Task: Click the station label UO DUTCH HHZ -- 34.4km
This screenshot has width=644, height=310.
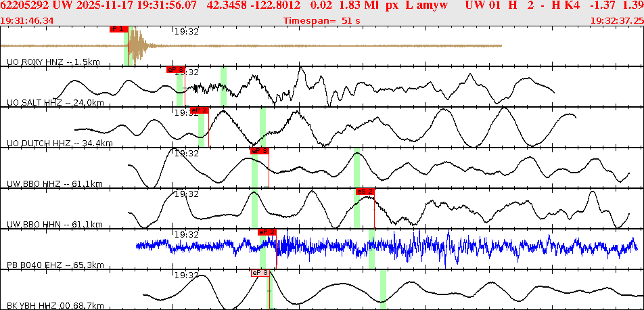Action: pos(60,143)
